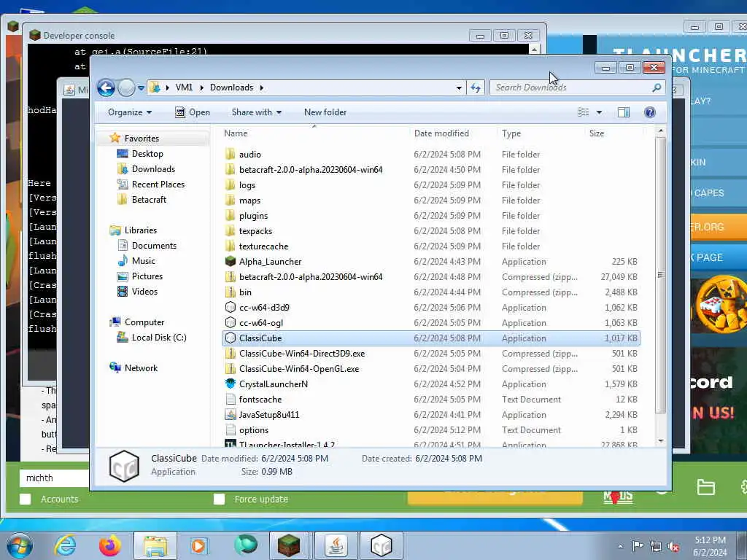Click the refresh button beside address bar
747x560 pixels.
(x=476, y=87)
